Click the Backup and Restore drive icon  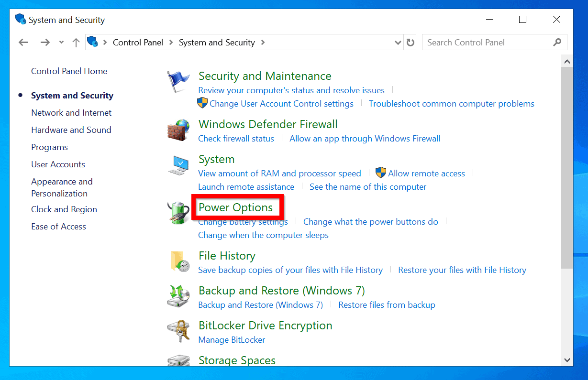pos(178,296)
